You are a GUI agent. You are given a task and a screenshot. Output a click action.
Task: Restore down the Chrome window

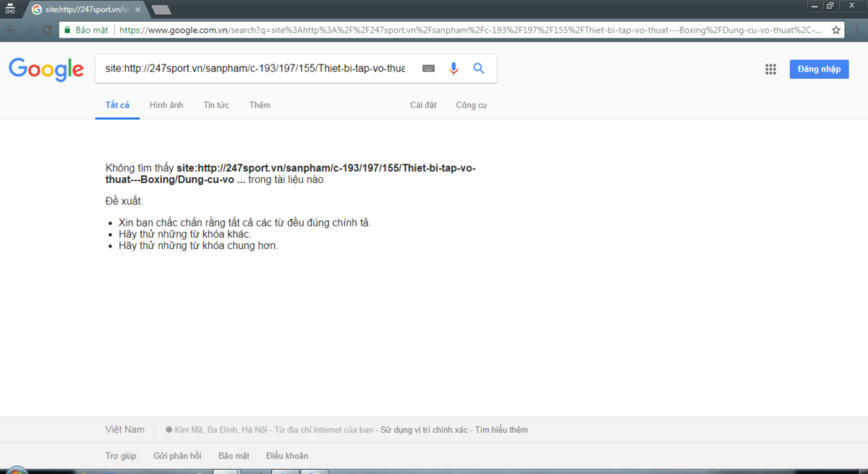tap(830, 6)
